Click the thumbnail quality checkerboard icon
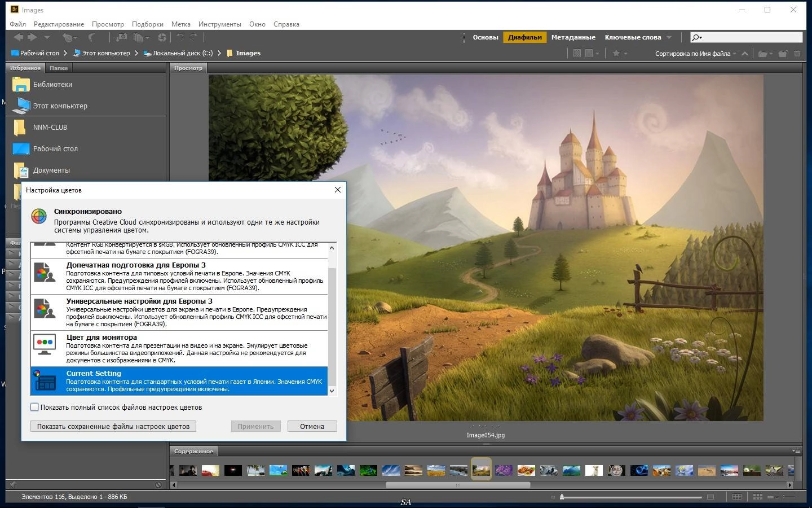Viewport: 812px width, 508px height. pos(577,53)
